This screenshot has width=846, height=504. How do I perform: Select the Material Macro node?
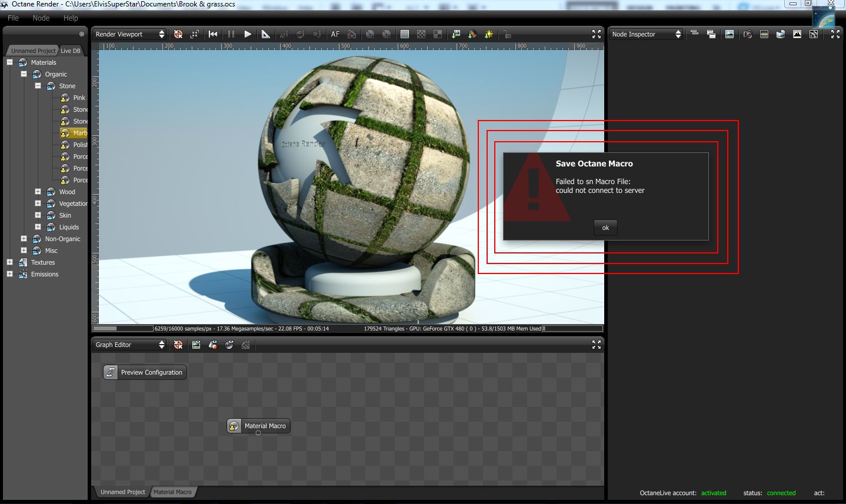pyautogui.click(x=259, y=426)
